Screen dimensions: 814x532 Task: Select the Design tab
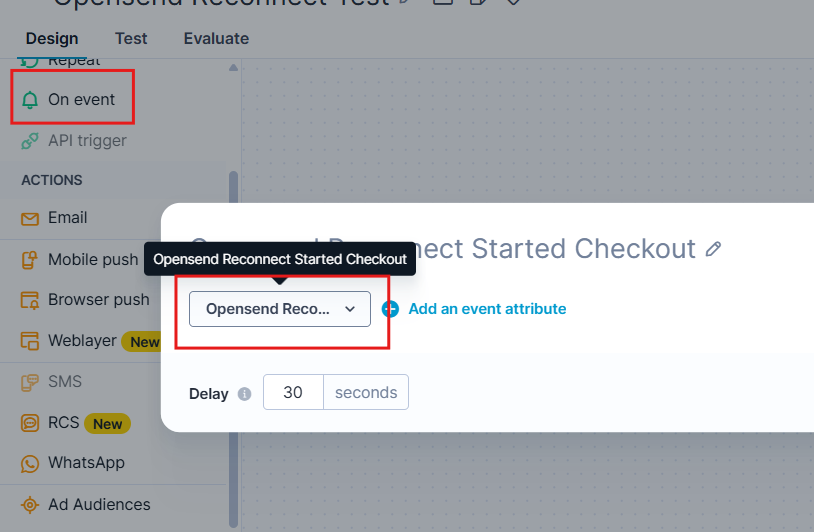[52, 39]
